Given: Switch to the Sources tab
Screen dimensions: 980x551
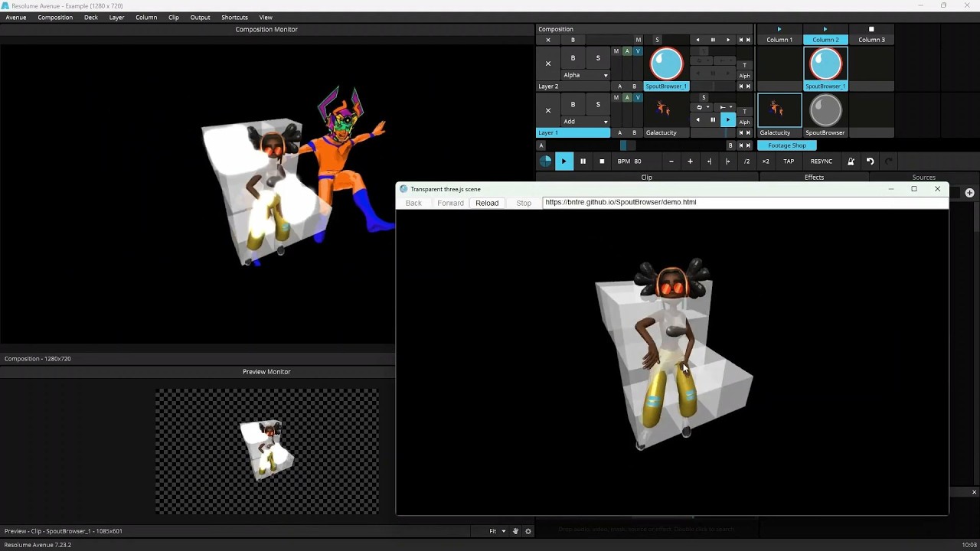Looking at the screenshot, I should click(923, 177).
